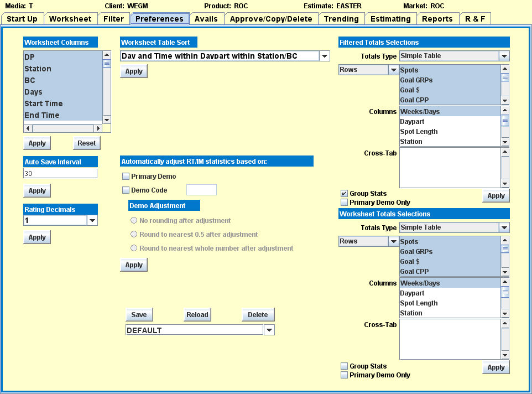Go to the Avails tab
Screen dimensions: 532x394
click(x=206, y=19)
